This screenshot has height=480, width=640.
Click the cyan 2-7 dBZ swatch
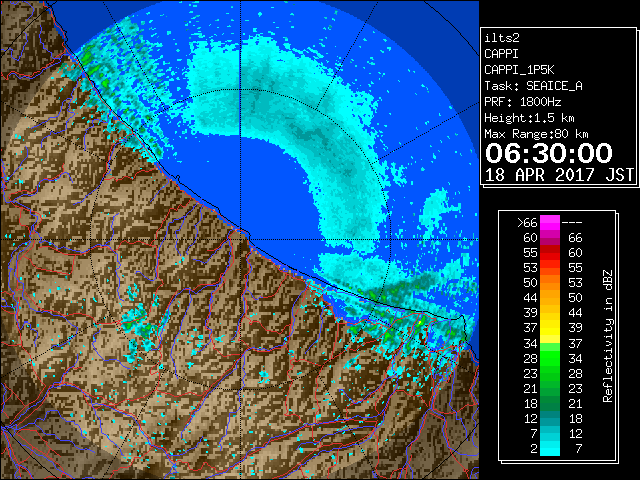point(550,448)
